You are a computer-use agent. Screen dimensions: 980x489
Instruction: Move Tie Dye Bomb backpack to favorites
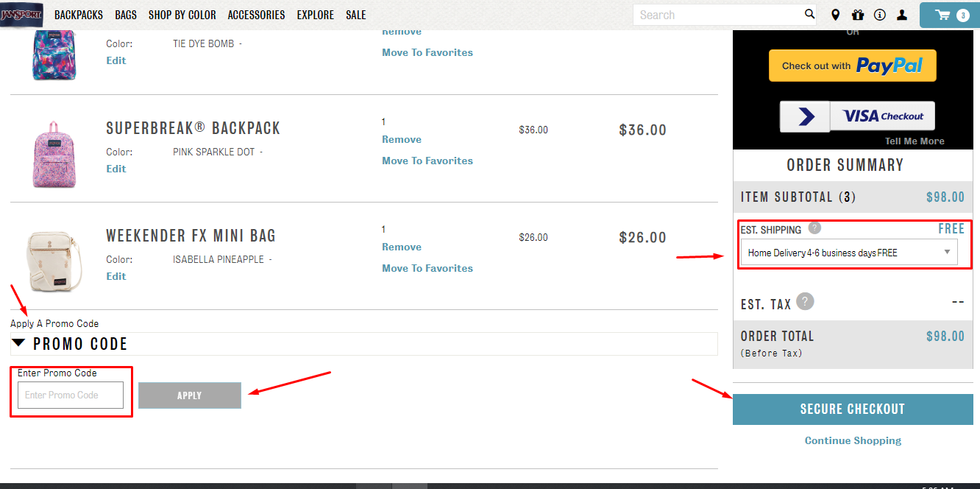click(427, 52)
